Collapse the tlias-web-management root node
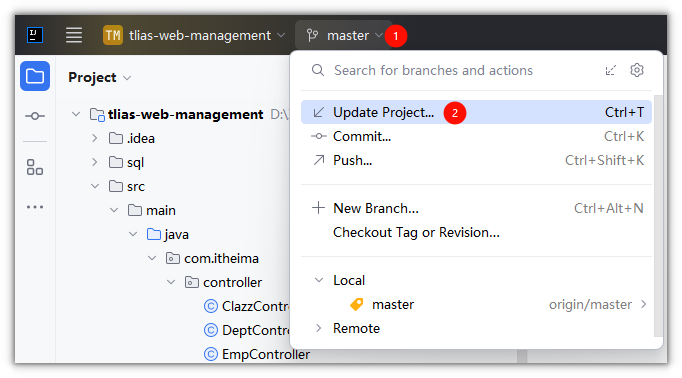 point(76,114)
